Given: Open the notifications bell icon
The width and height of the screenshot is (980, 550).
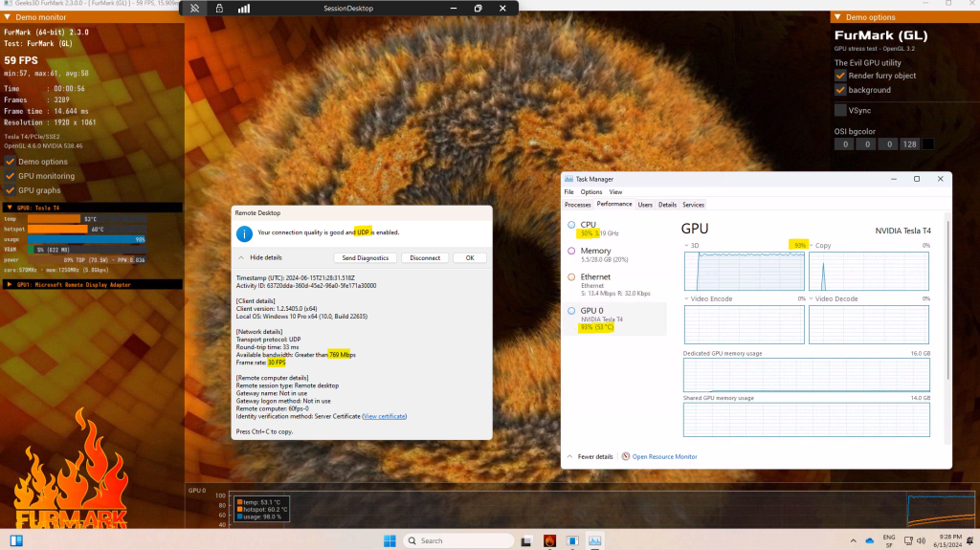Looking at the screenshot, I should [x=970, y=540].
